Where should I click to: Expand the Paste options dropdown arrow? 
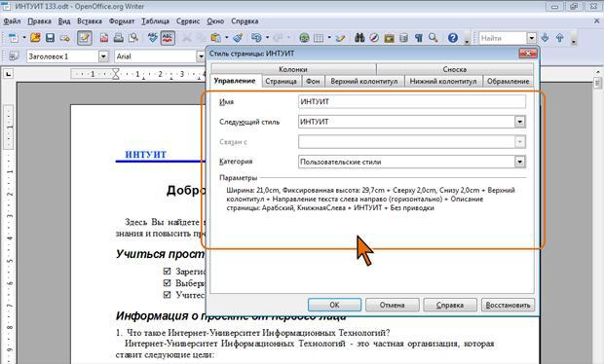pyautogui.click(x=226, y=38)
